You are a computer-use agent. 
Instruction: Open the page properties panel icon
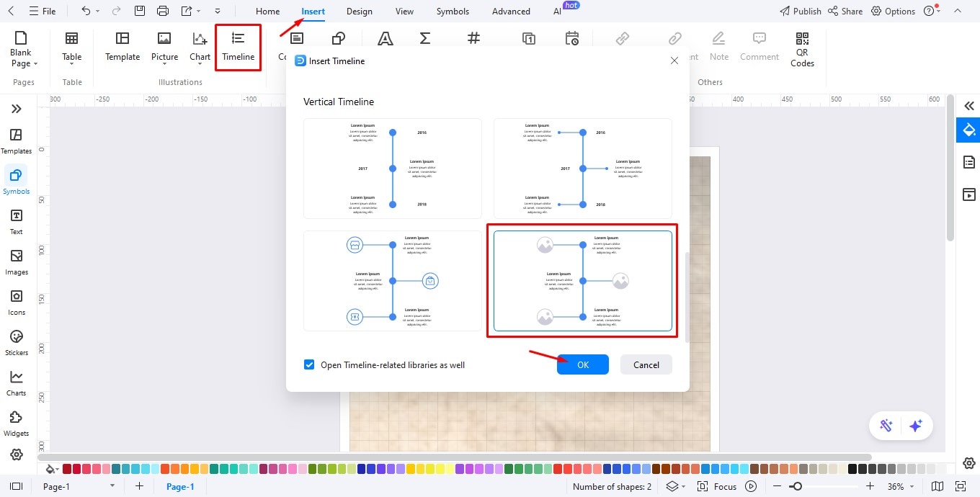[969, 162]
